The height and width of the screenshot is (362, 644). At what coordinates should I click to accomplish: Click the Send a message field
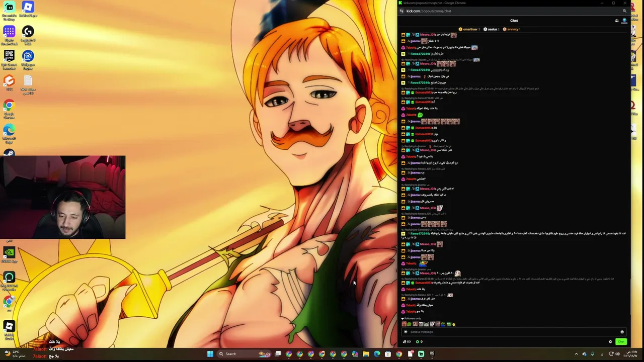[513, 332]
